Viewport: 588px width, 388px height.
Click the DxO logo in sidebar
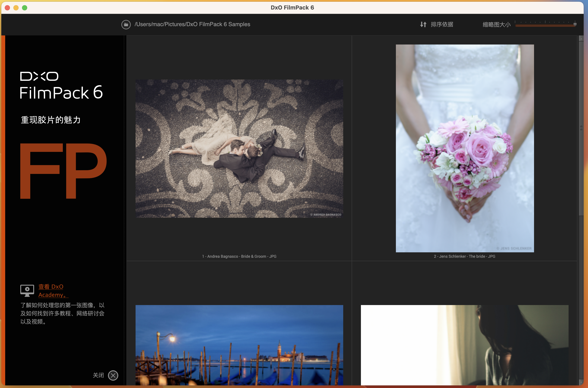click(39, 76)
